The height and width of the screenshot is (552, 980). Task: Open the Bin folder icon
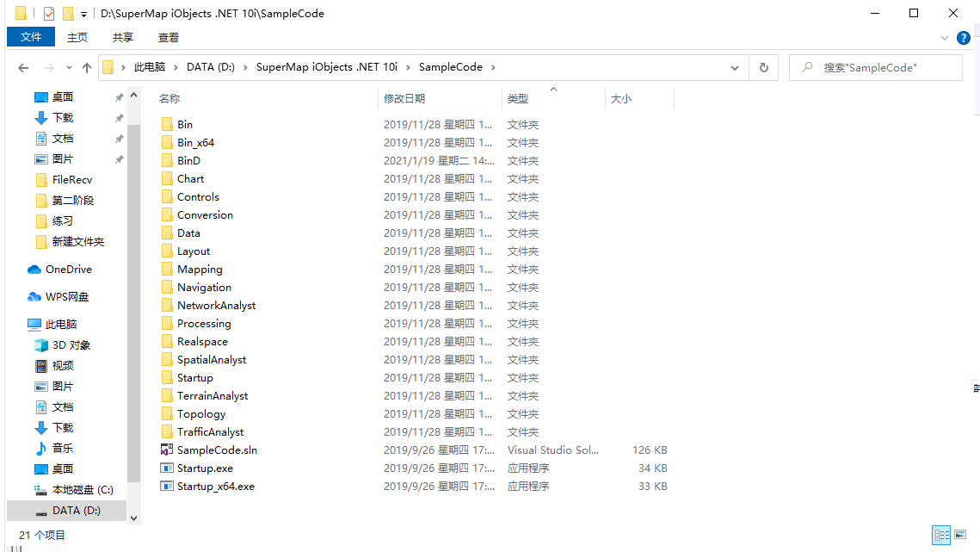pos(167,124)
